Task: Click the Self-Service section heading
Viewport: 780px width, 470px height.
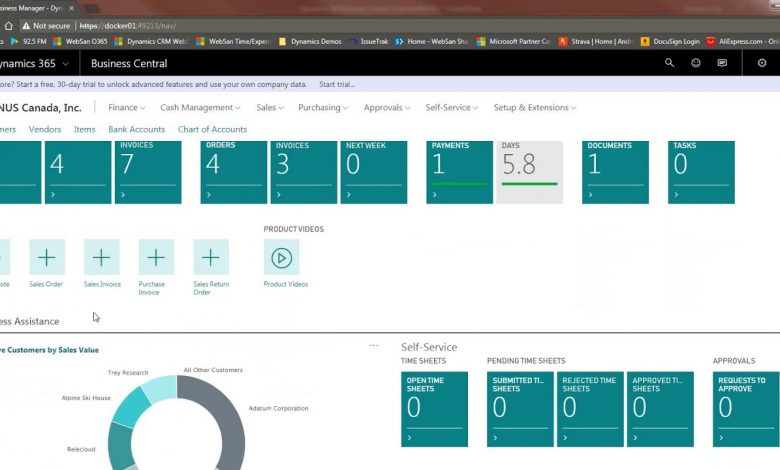Action: click(x=429, y=347)
